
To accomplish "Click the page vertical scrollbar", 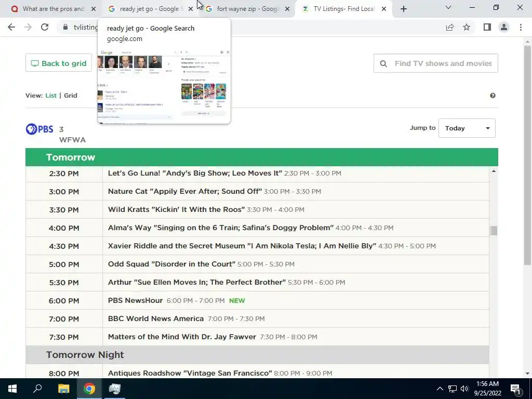I will point(527,154).
